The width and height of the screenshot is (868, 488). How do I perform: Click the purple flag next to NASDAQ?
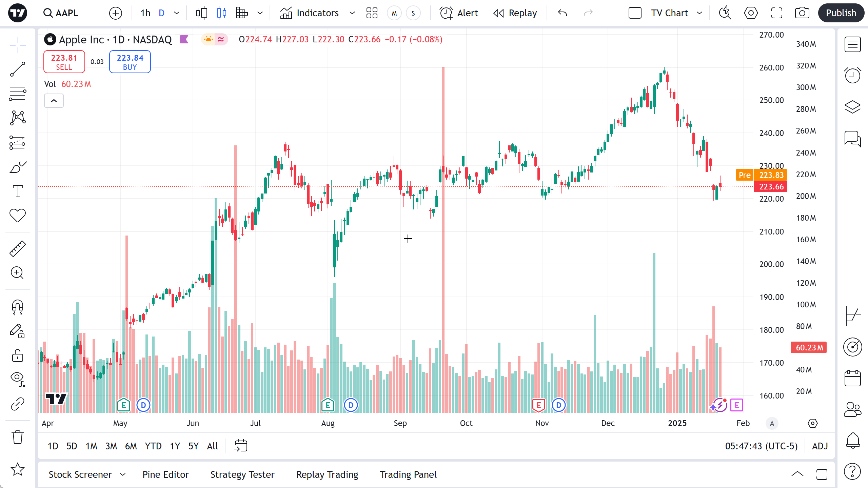coord(184,40)
